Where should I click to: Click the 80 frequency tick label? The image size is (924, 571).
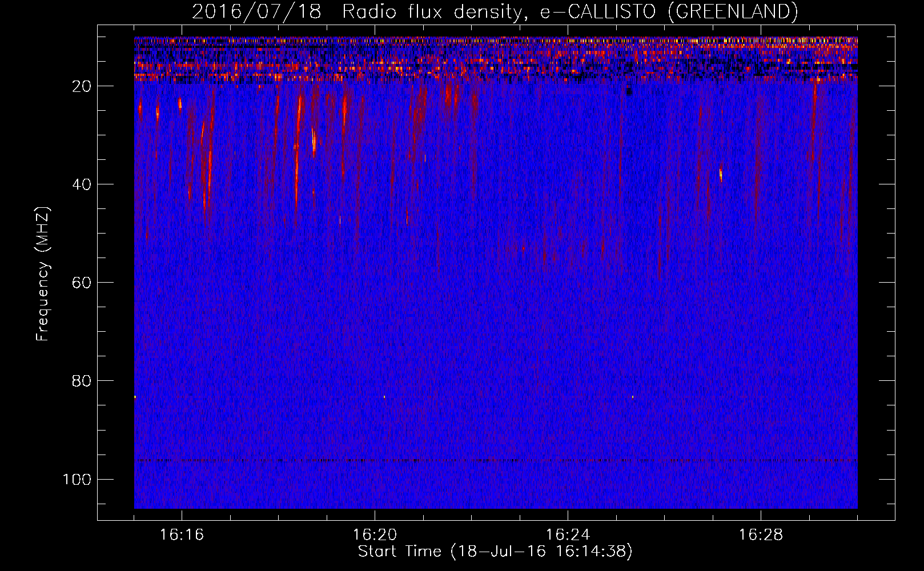pyautogui.click(x=82, y=381)
